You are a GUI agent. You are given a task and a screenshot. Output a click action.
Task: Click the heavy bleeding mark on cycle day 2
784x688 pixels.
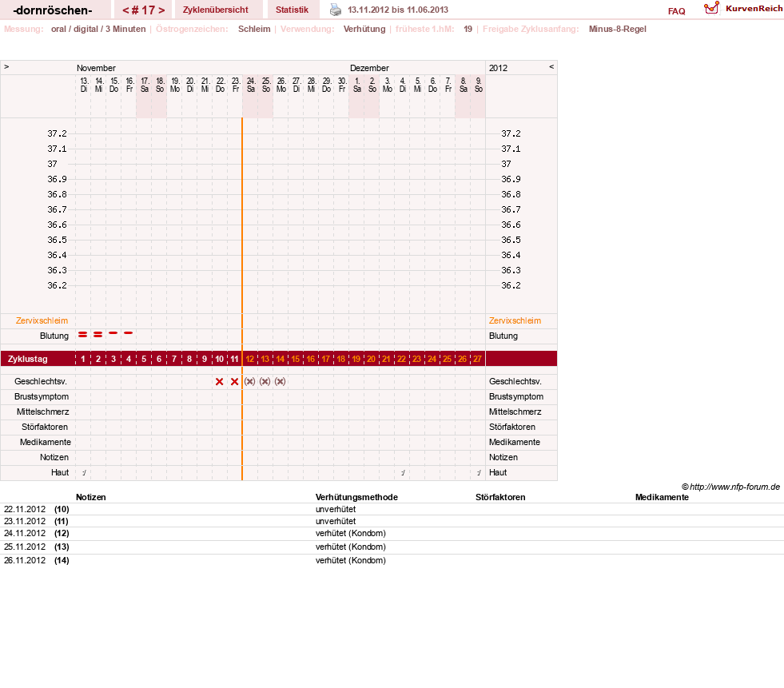tap(98, 335)
